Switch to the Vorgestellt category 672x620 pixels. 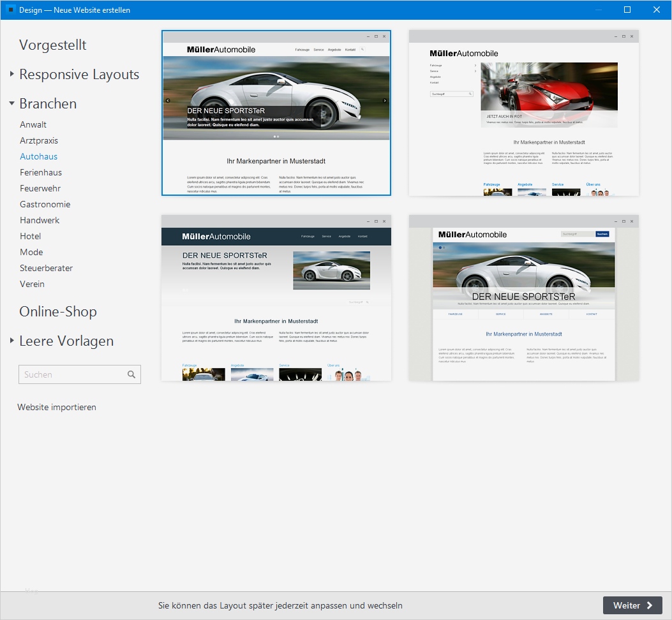click(x=53, y=45)
